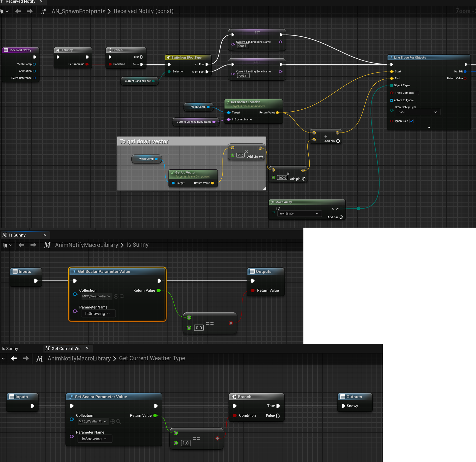Open Collection dropdown in Is Sunny graph
476x462 pixels.
pos(96,297)
